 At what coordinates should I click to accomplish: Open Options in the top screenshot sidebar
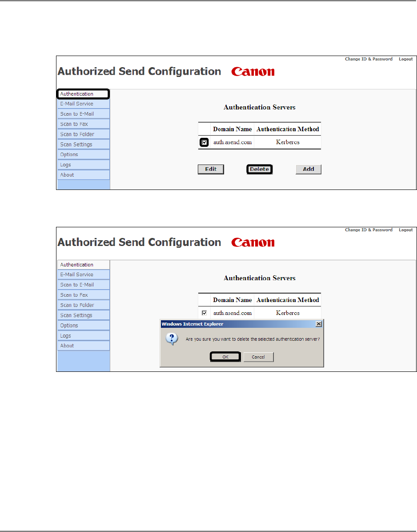83,154
